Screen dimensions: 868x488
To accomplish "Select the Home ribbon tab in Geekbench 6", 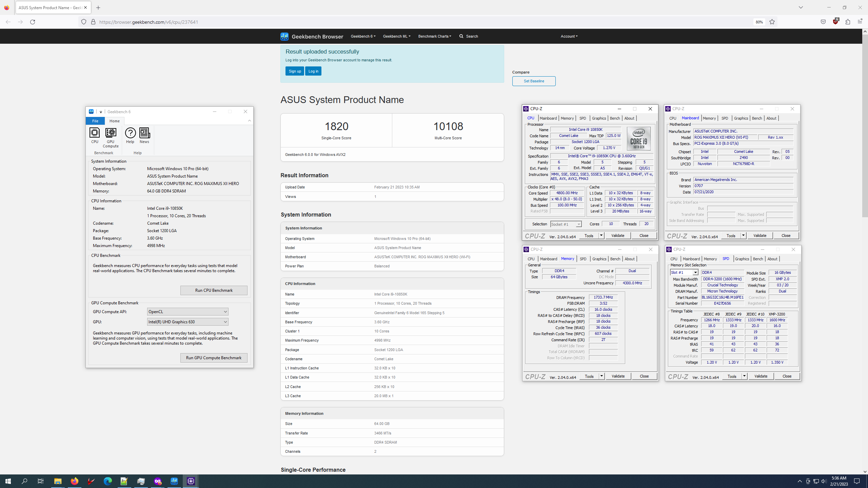I will click(x=115, y=121).
